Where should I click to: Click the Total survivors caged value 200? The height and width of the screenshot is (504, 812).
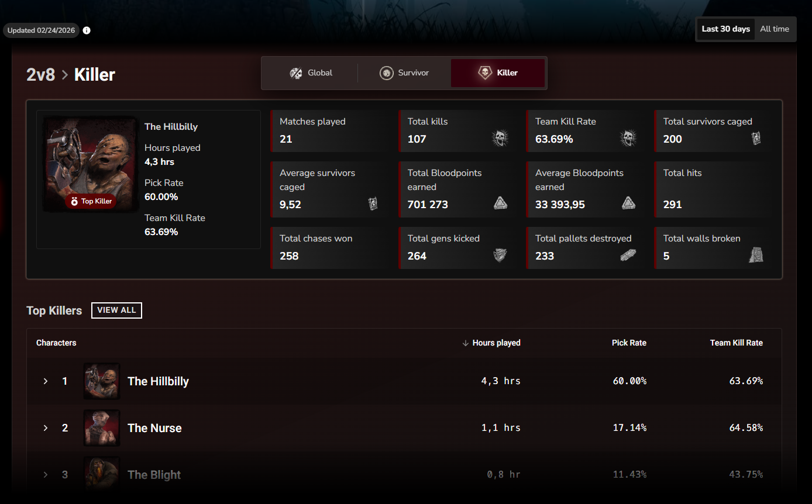(672, 139)
